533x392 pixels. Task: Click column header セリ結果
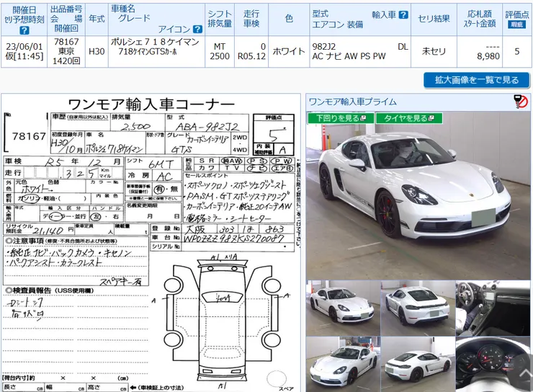pos(434,19)
